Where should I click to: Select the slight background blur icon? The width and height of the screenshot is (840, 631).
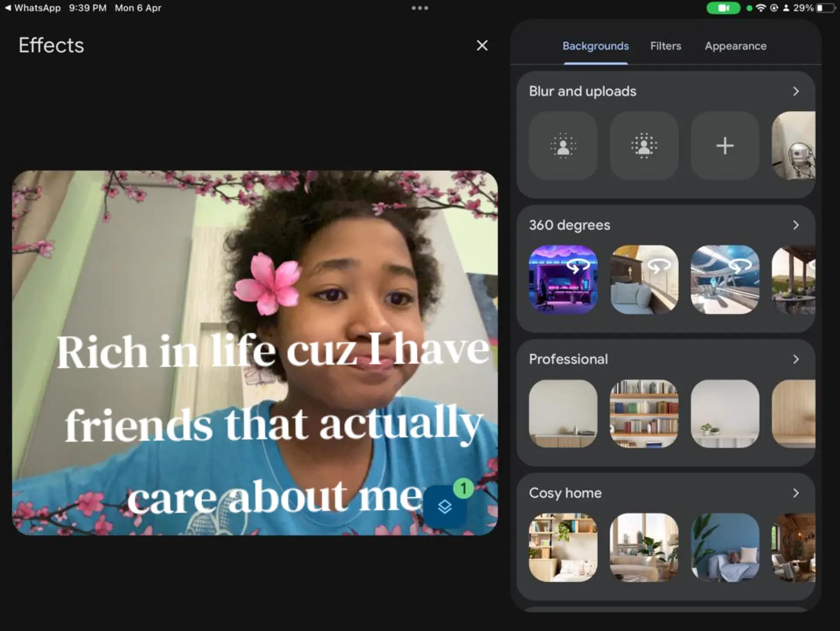point(563,146)
